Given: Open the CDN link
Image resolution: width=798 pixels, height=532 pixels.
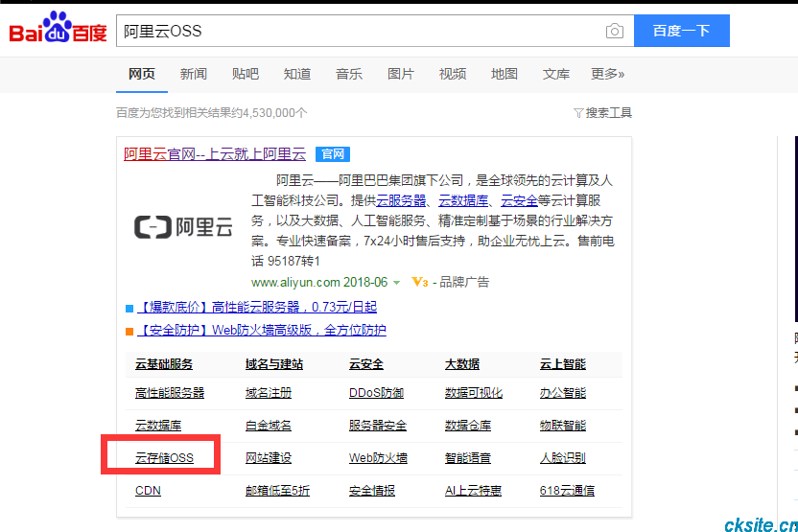Looking at the screenshot, I should click(148, 490).
